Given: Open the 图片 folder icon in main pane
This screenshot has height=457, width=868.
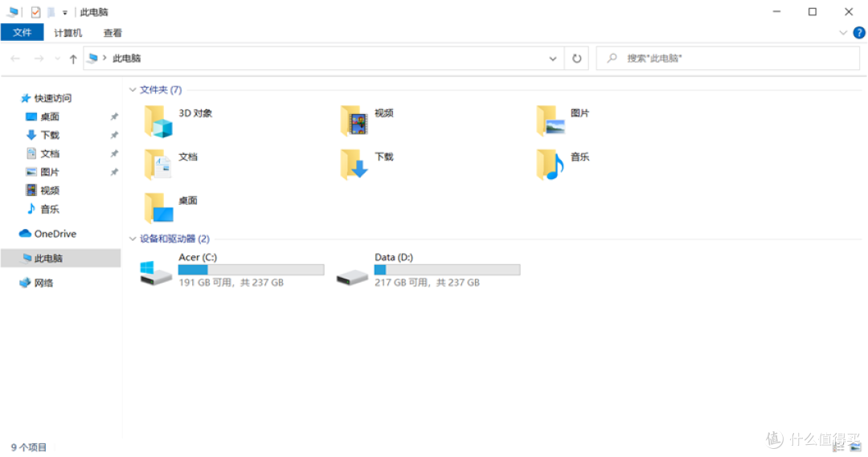Looking at the screenshot, I should [551, 121].
